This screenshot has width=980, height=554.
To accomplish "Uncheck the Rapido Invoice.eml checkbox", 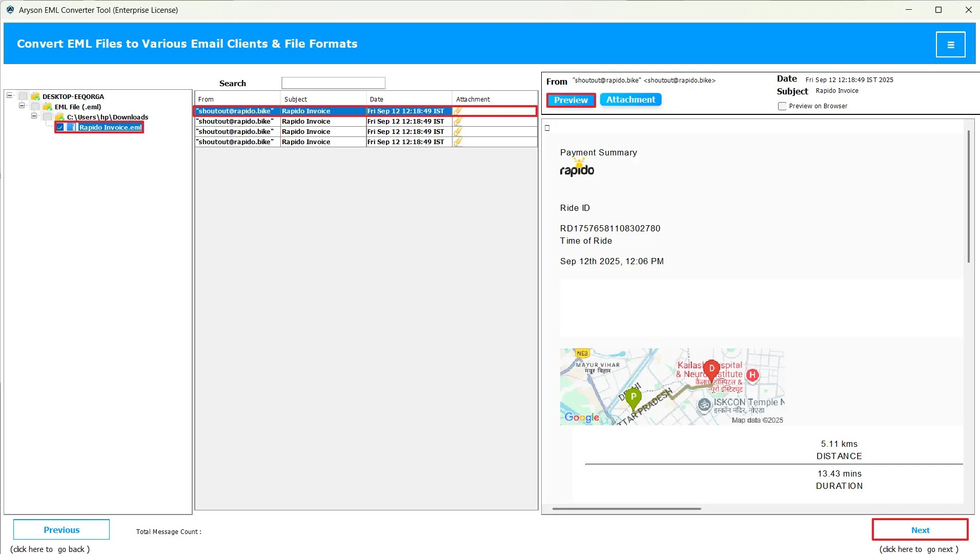I will (60, 127).
